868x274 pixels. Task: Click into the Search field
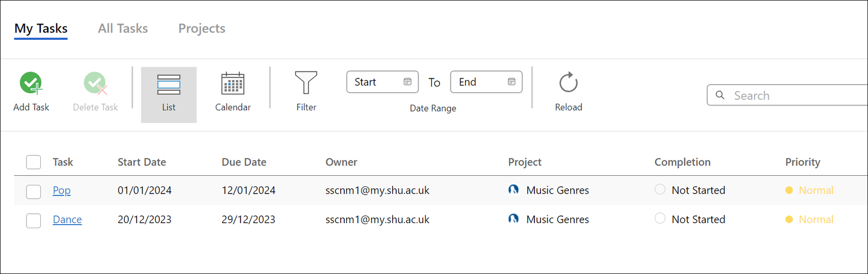[x=796, y=95]
